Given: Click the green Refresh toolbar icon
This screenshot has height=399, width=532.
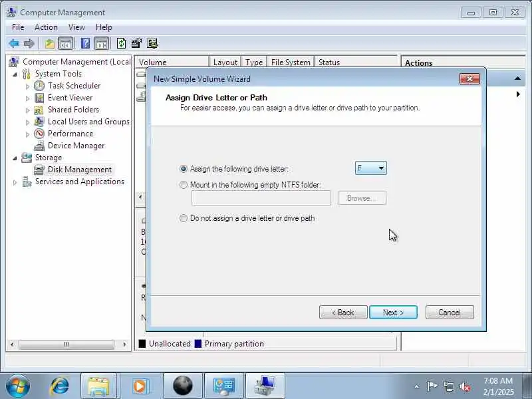Looking at the screenshot, I should tap(121, 43).
